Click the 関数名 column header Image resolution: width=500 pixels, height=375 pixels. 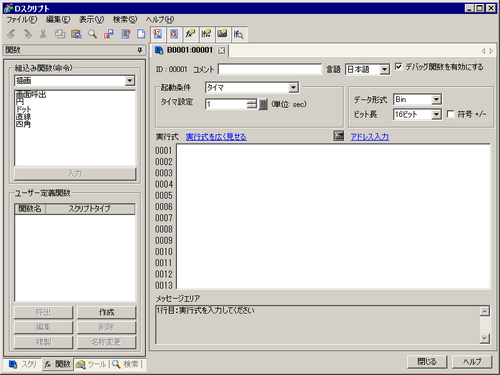(x=30, y=209)
